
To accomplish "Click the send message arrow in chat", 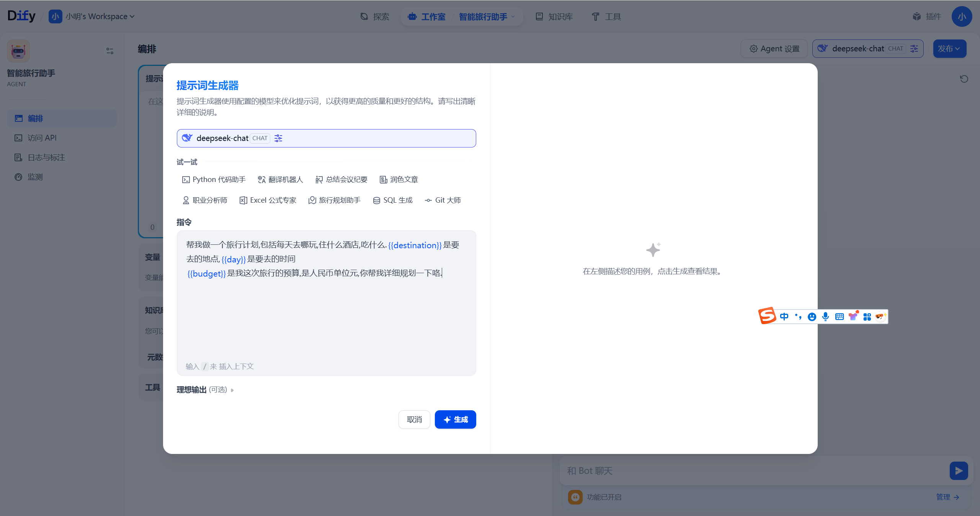I will [x=958, y=470].
